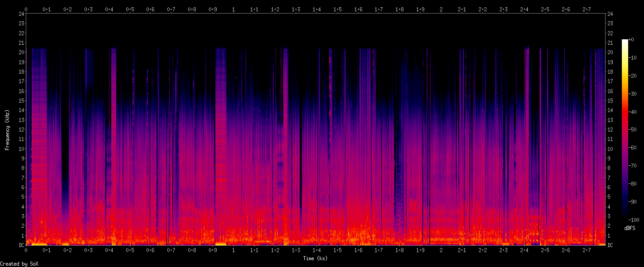Click the dBFS color scale gradient bar

point(625,129)
